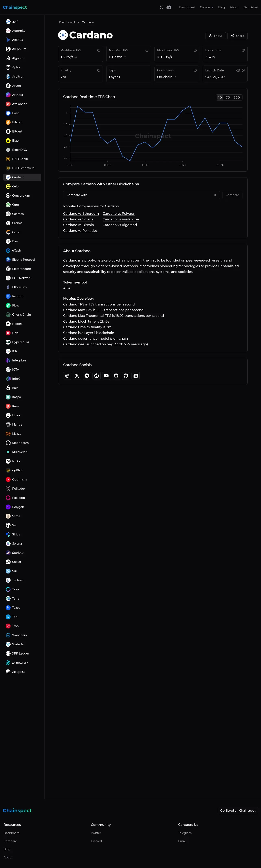Click the Share button
The image size is (261, 868).
(x=237, y=36)
